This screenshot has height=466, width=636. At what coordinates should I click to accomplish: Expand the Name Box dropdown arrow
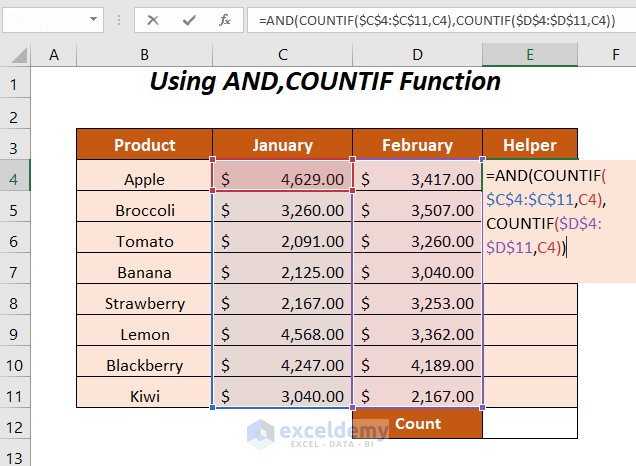point(94,19)
